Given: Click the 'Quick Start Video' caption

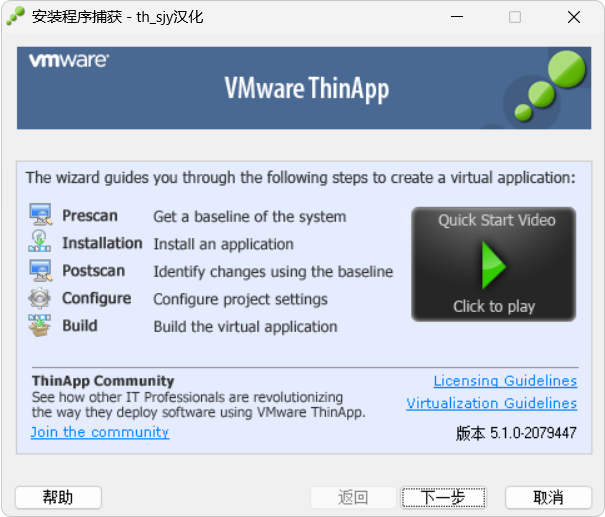Looking at the screenshot, I should pos(497,220).
